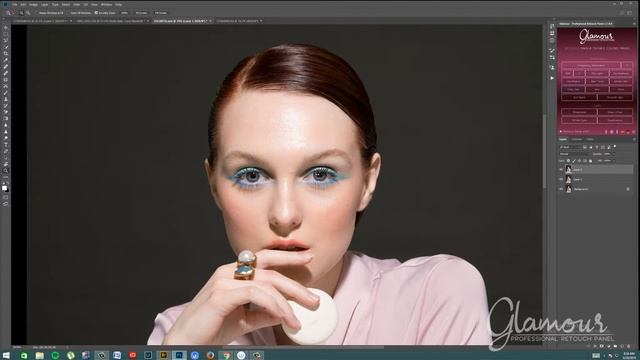The image size is (640, 360).
Task: Click the foreground color swatch
Action: tap(4, 187)
